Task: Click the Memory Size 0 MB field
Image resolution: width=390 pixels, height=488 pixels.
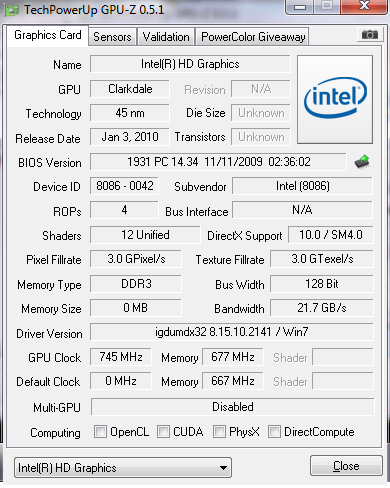Action: [136, 308]
